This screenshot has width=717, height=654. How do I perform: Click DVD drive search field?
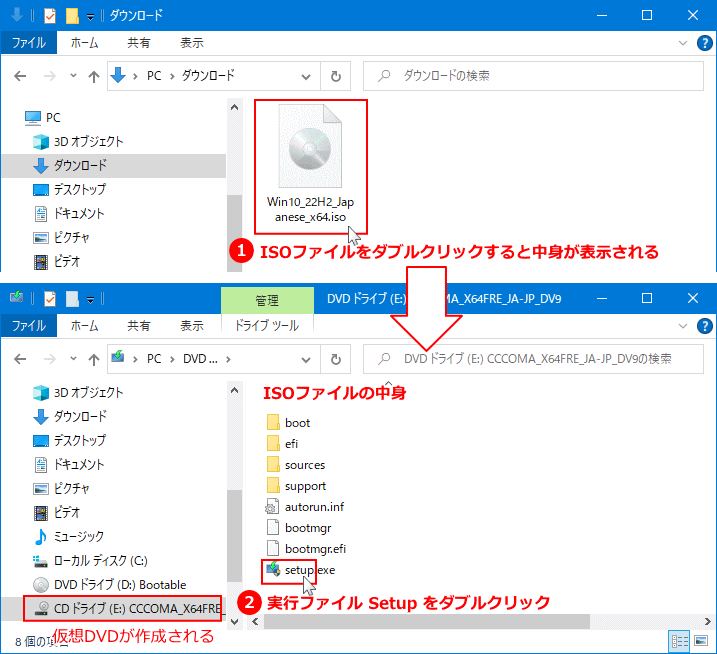[533, 359]
